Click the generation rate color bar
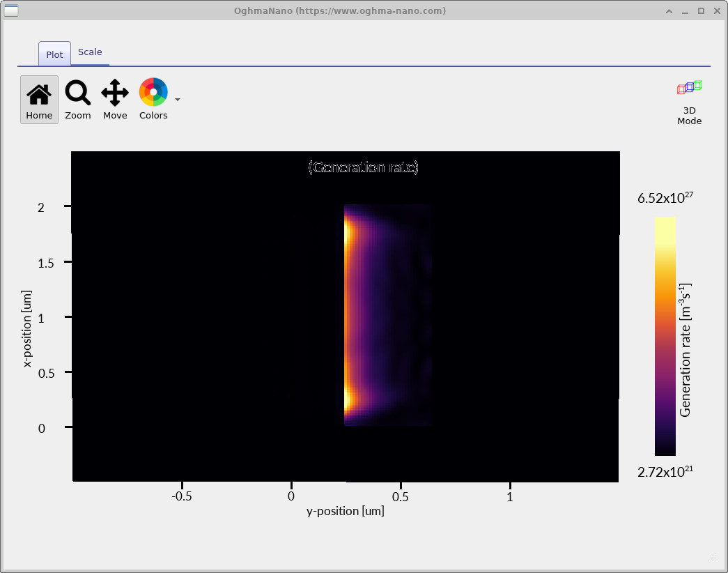Screen dimensions: 728x573 [x=665, y=336]
